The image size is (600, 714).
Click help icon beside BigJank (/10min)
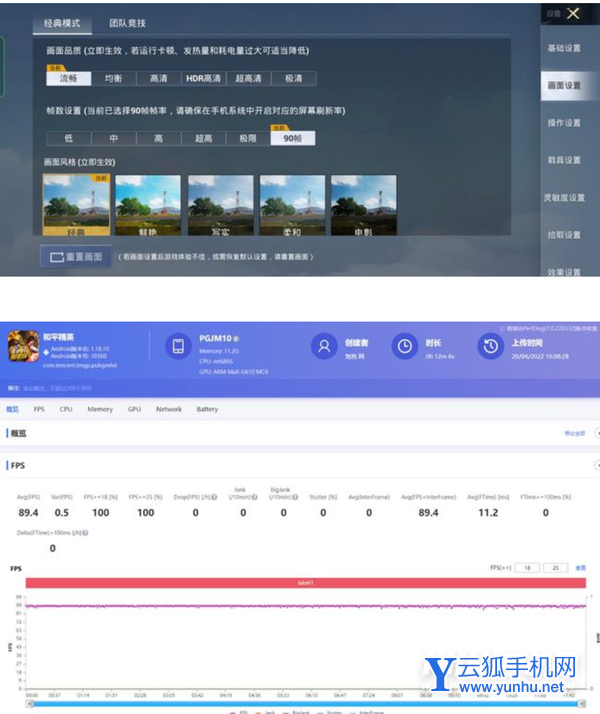[295, 497]
